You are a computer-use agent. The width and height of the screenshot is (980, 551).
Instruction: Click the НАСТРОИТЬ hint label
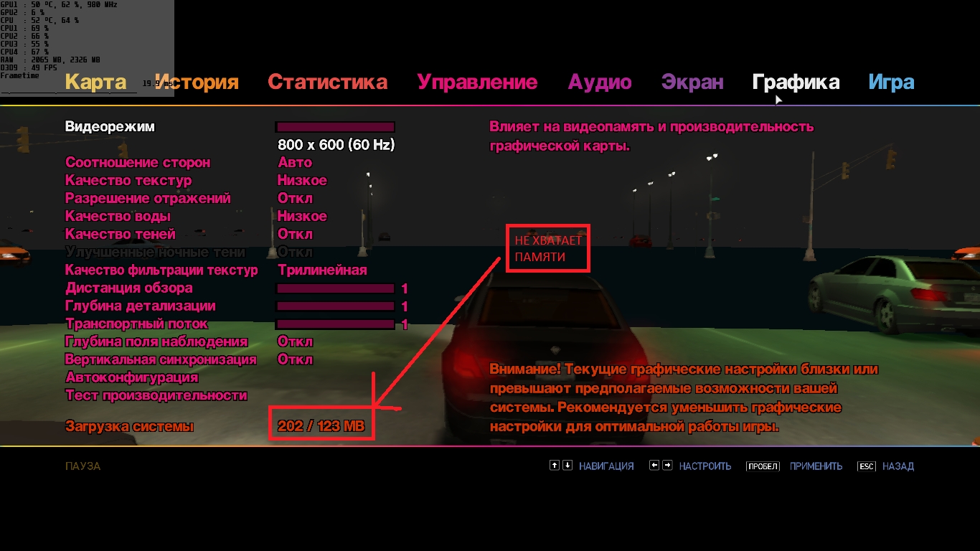(x=705, y=466)
